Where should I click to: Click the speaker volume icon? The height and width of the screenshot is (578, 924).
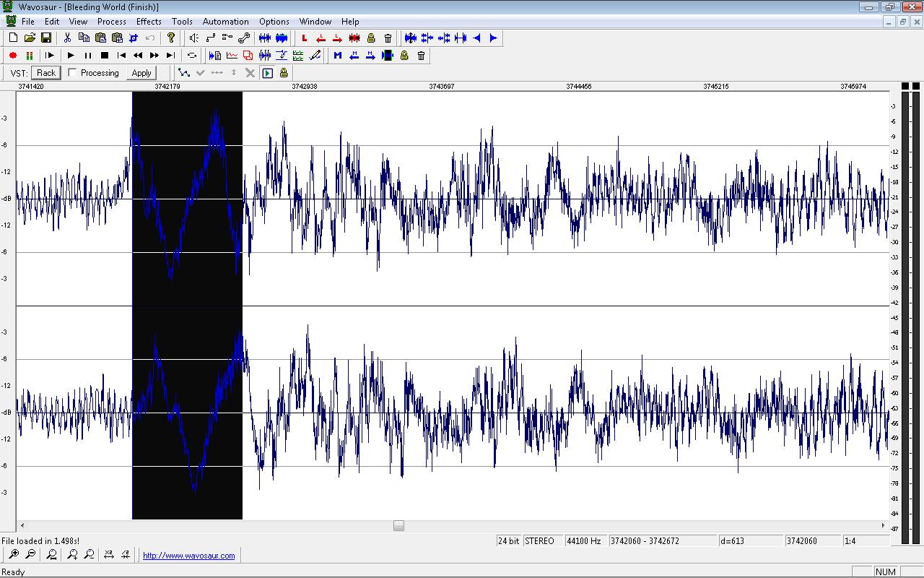click(x=194, y=38)
